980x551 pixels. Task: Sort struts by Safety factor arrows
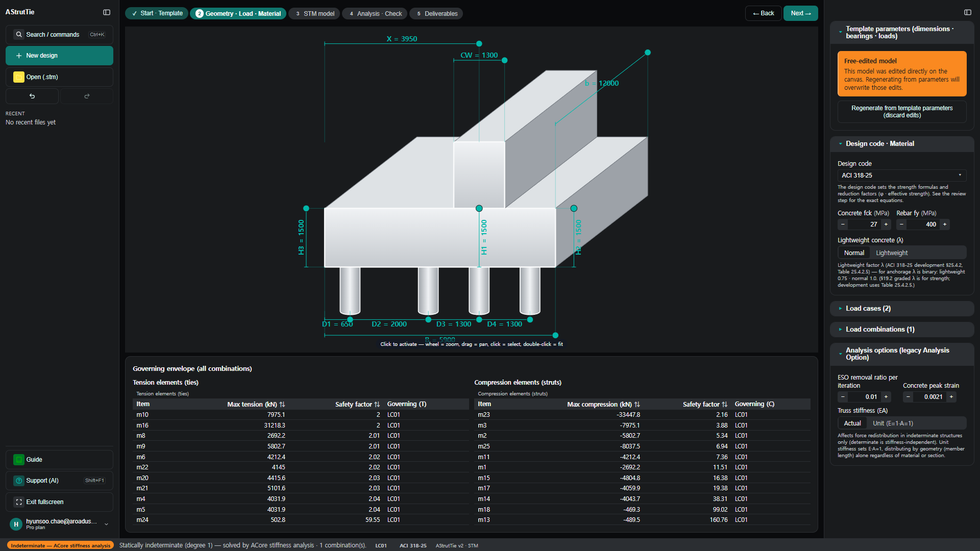725,404
